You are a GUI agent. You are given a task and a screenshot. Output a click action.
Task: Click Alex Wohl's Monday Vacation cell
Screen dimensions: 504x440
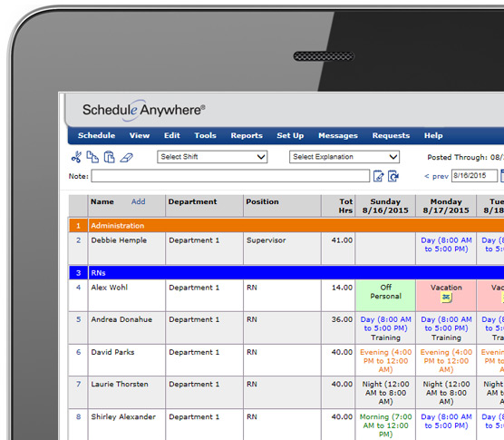pos(446,295)
